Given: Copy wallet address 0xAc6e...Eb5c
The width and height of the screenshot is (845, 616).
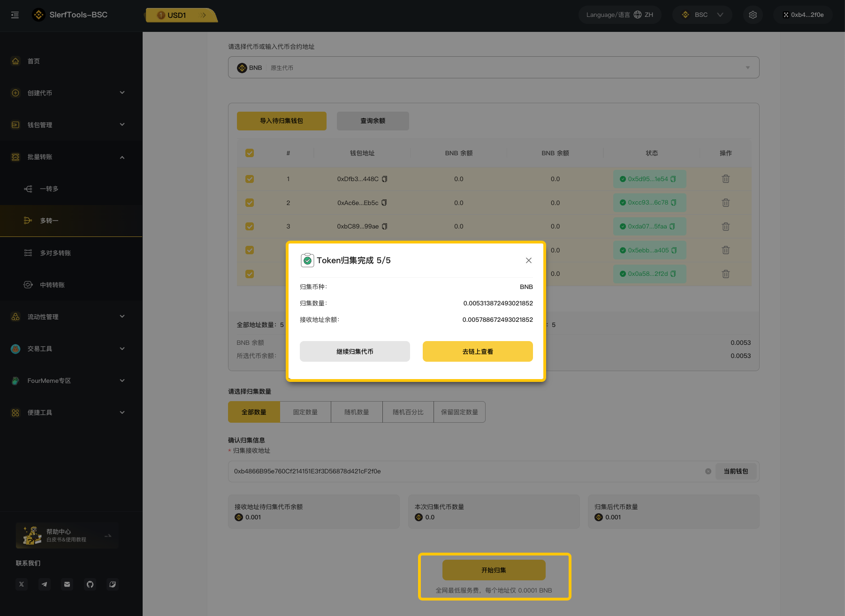Looking at the screenshot, I should click(x=384, y=203).
